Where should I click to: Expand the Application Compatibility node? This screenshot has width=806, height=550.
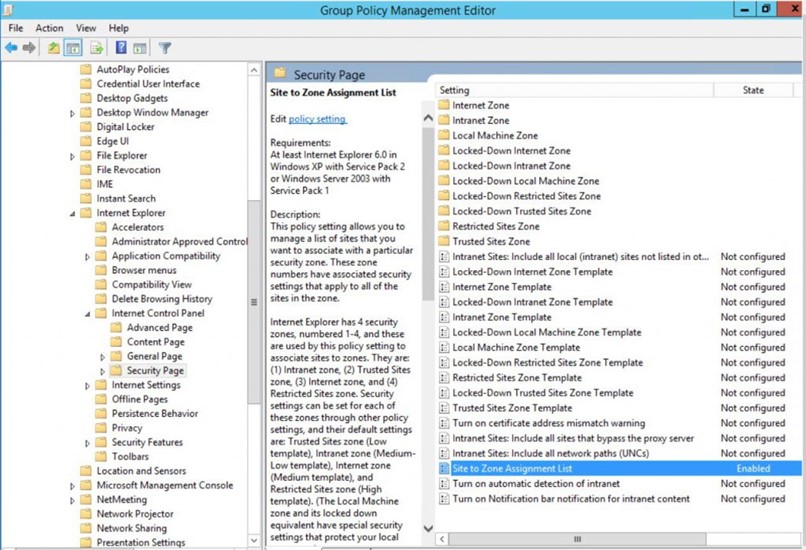pyautogui.click(x=88, y=256)
